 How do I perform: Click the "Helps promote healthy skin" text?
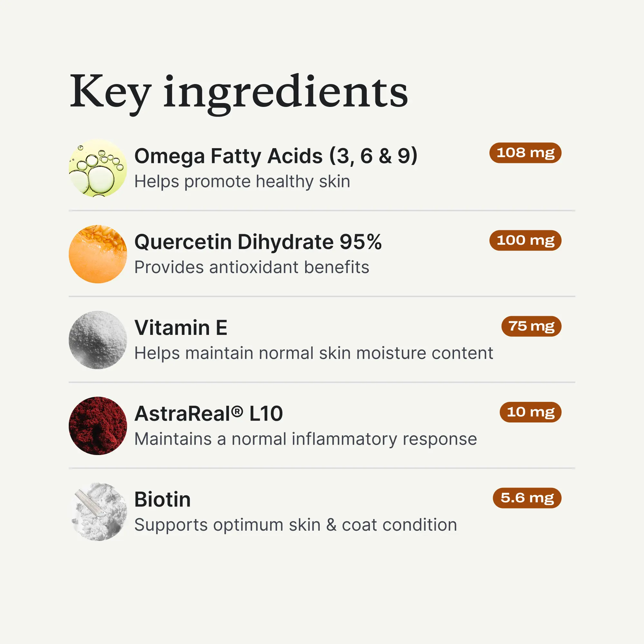[242, 182]
